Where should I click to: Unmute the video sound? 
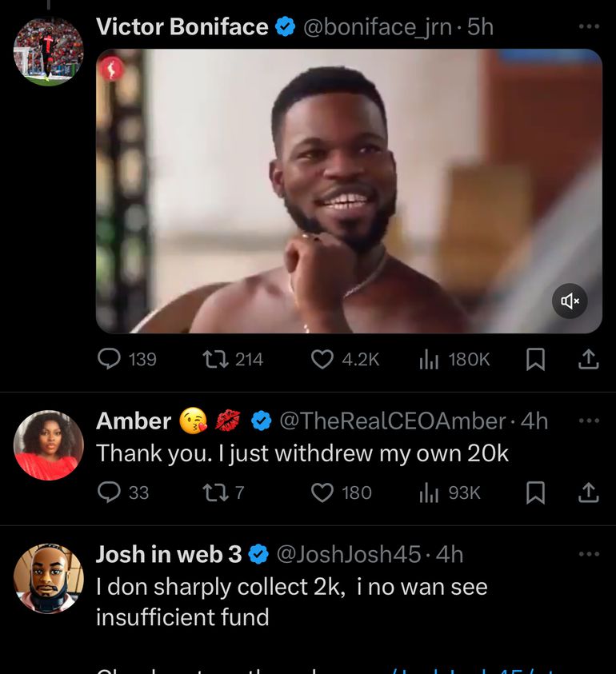(x=570, y=301)
